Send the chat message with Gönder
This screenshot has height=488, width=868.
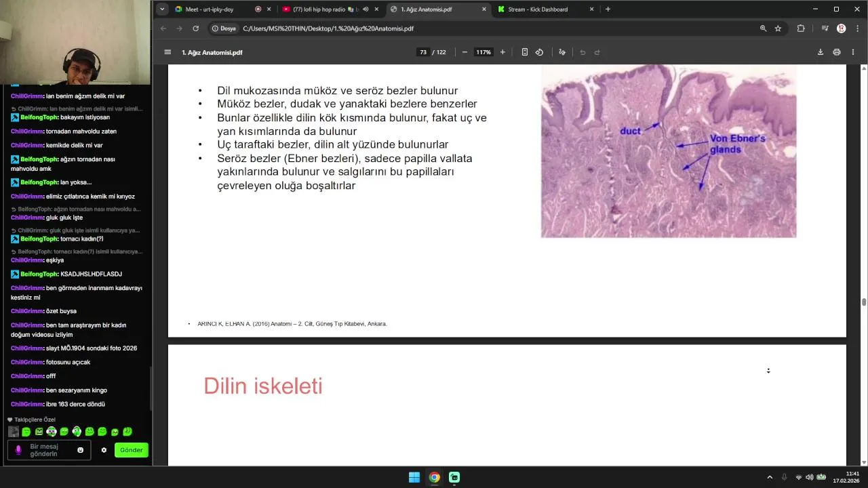point(132,450)
